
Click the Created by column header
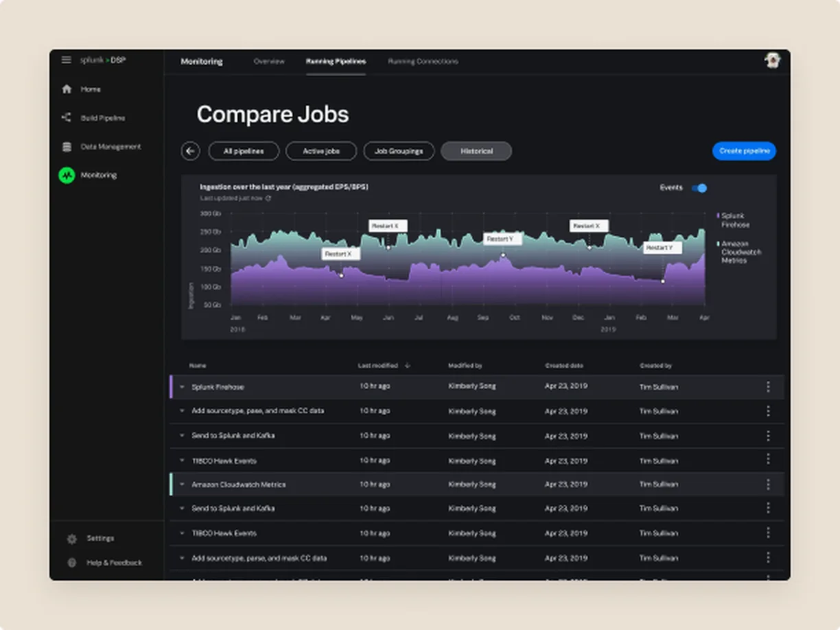(655, 366)
